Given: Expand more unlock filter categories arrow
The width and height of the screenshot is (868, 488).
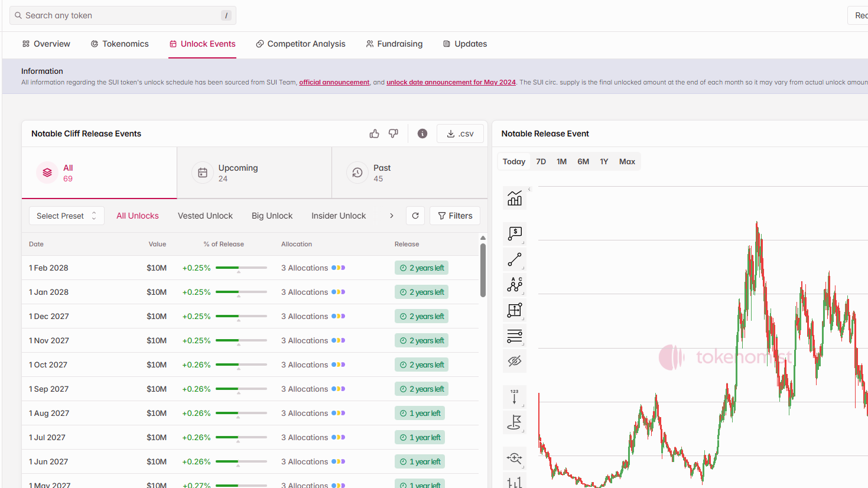Looking at the screenshot, I should point(391,216).
